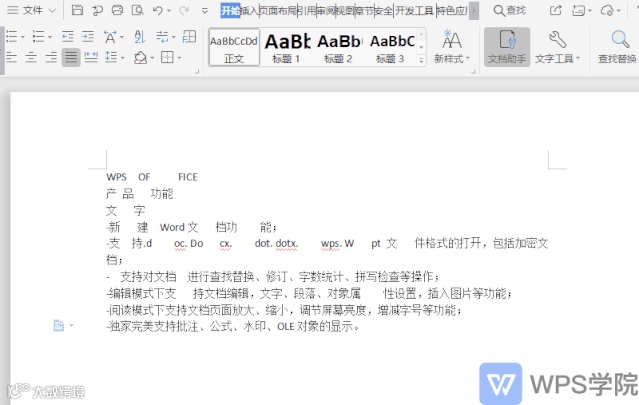Viewport: 639px width, 405px height.
Task: Click the Print icon
Action: coord(117,10)
